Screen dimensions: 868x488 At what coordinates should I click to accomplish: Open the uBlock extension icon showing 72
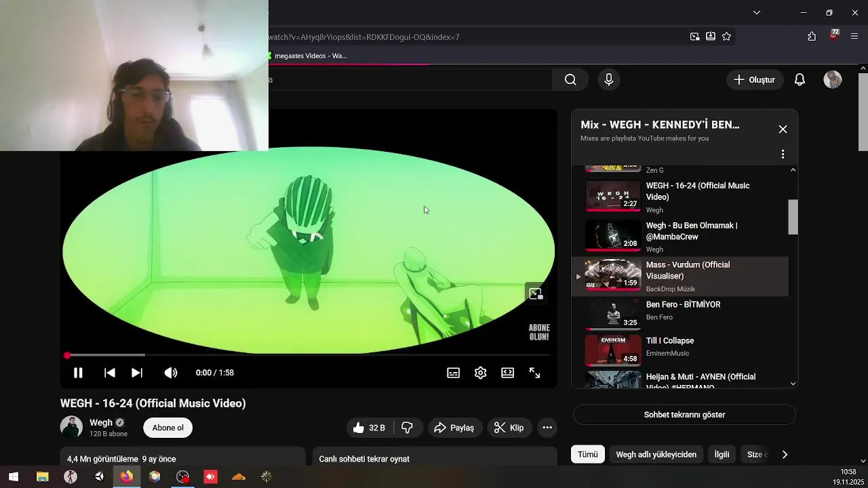click(834, 35)
